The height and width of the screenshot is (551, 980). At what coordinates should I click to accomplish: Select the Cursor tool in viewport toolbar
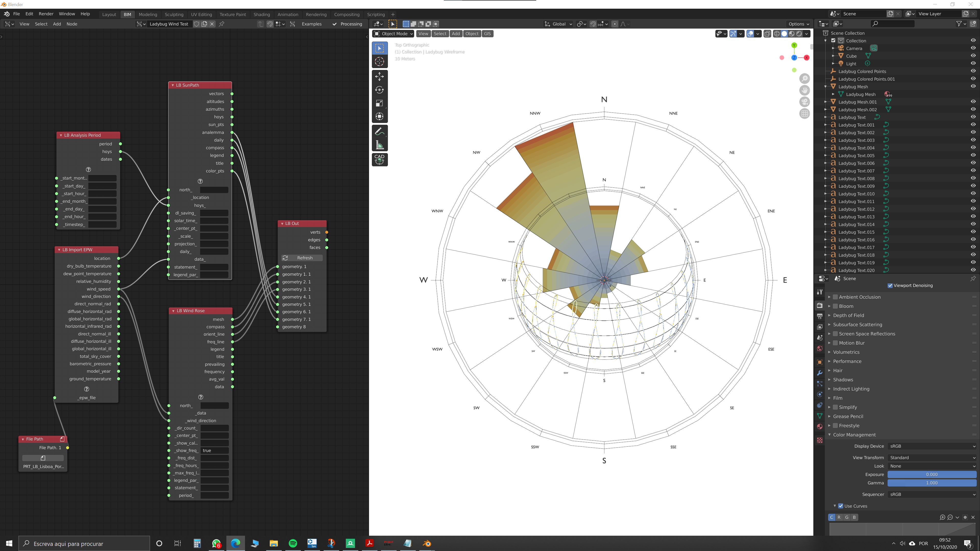[379, 61]
